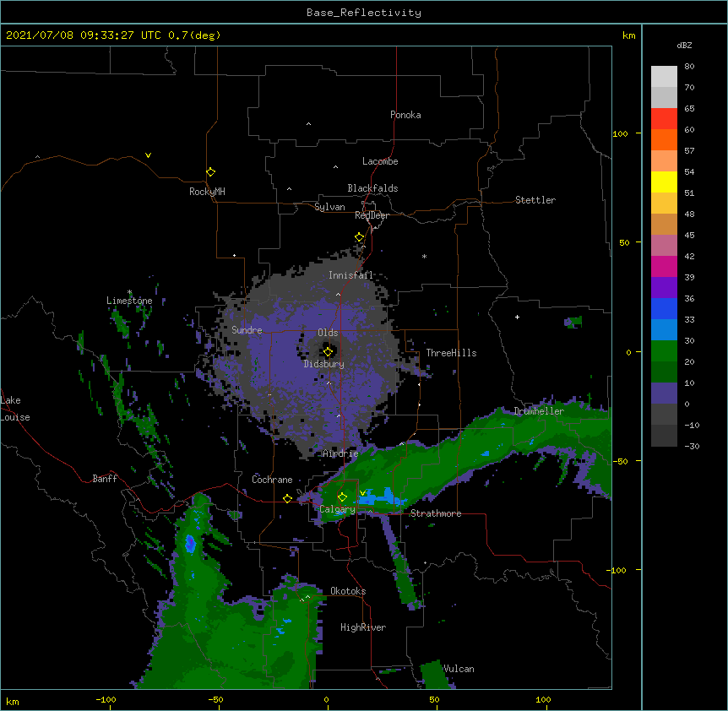
Task: Click the yellow V marker east of Calgary
Action: (x=362, y=493)
